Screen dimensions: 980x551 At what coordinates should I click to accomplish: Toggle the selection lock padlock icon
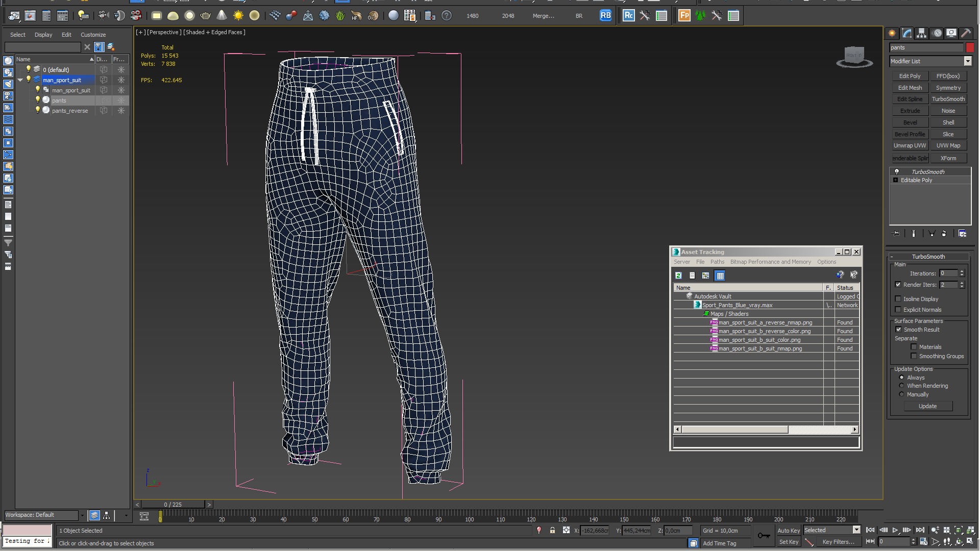click(x=552, y=531)
